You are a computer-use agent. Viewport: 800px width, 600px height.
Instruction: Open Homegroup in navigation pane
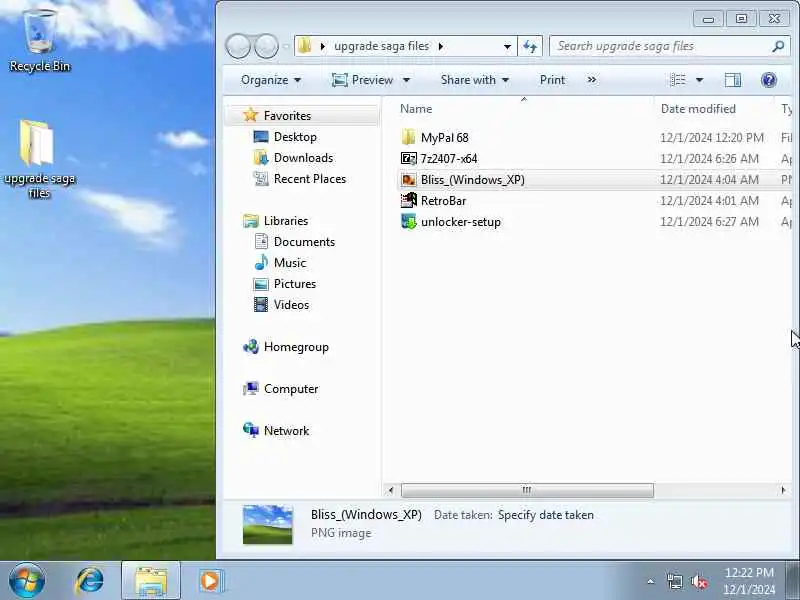pyautogui.click(x=296, y=347)
